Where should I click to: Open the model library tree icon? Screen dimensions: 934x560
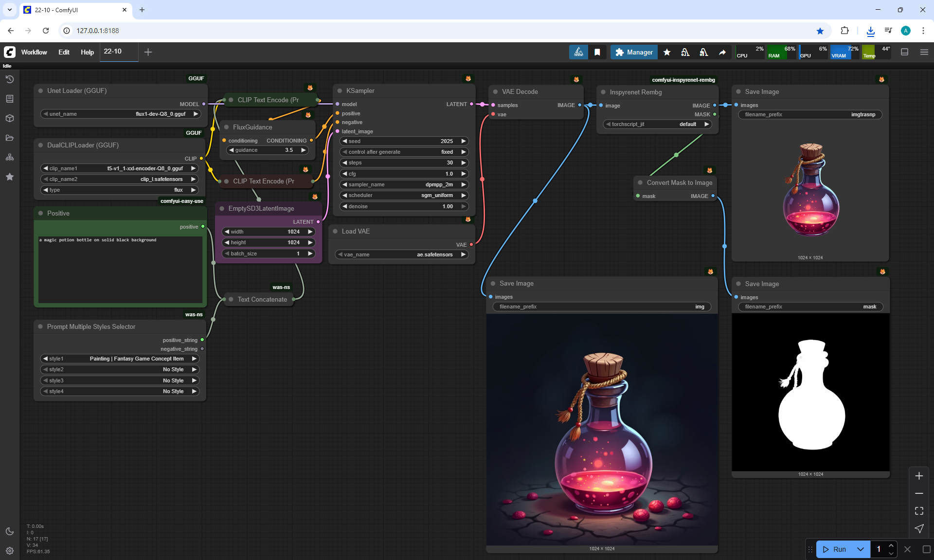tap(9, 157)
